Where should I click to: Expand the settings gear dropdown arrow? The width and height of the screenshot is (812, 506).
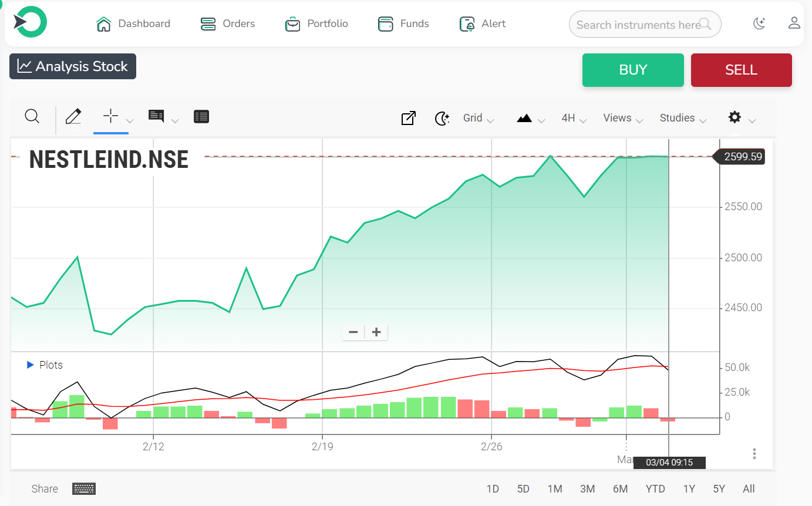[752, 121]
